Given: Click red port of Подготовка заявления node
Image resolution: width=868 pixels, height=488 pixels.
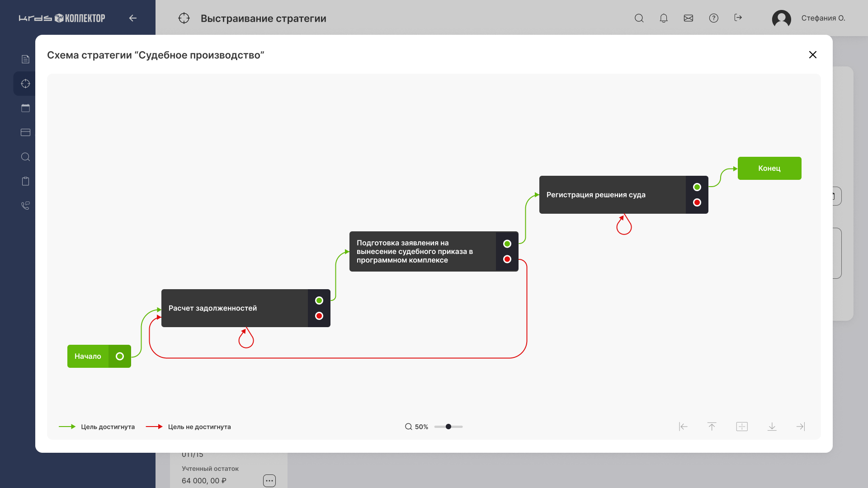Looking at the screenshot, I should [x=507, y=259].
